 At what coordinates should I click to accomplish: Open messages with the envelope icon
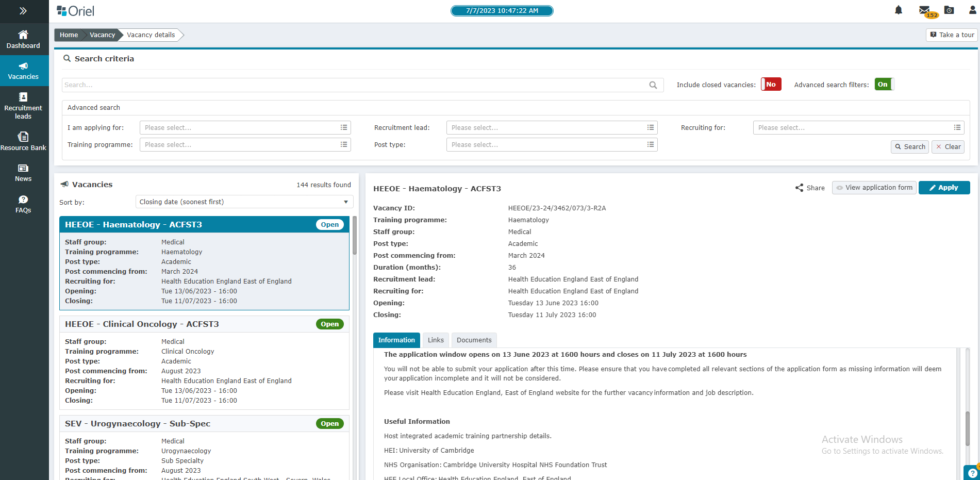click(924, 9)
